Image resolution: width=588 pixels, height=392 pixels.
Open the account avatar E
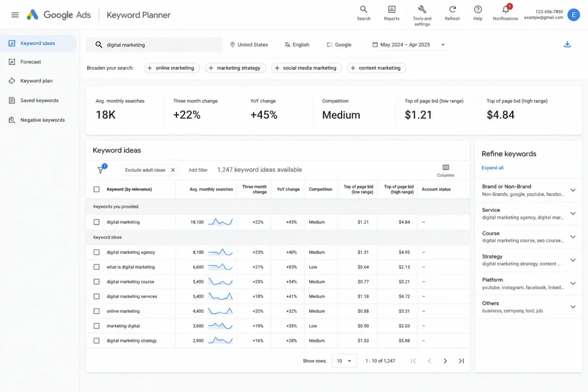coord(574,14)
